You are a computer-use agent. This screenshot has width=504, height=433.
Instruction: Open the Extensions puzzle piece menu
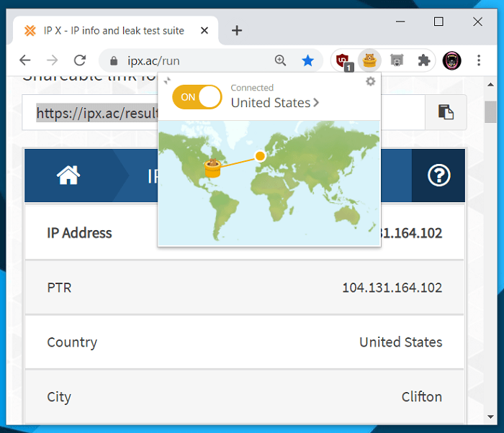point(423,60)
